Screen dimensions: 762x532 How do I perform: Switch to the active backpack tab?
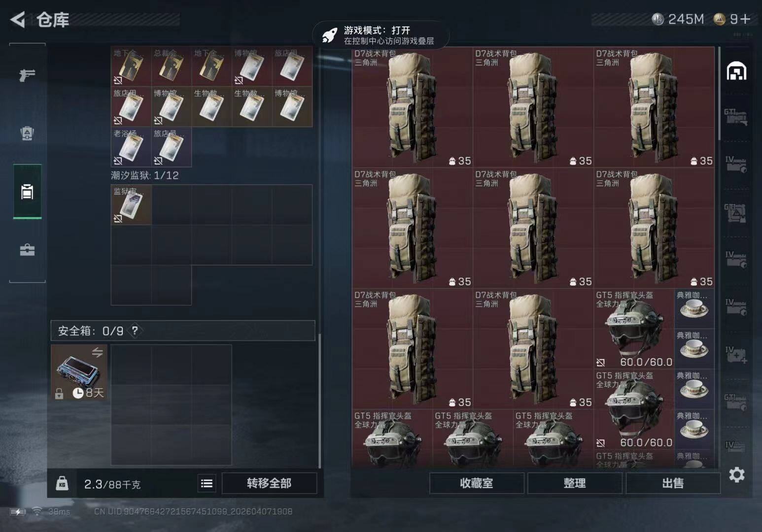click(27, 192)
